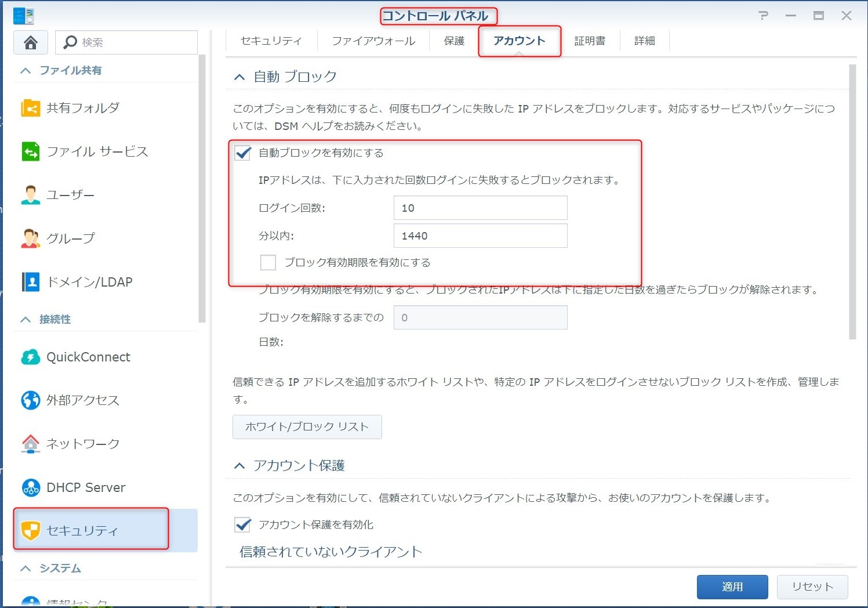
Task: Select the ユーザー user icon
Action: (x=30, y=195)
